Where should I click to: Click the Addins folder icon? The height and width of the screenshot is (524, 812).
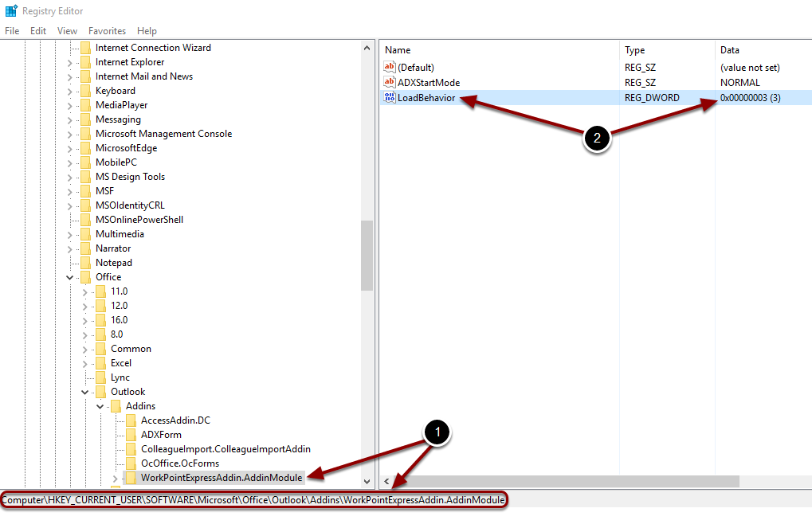[116, 406]
